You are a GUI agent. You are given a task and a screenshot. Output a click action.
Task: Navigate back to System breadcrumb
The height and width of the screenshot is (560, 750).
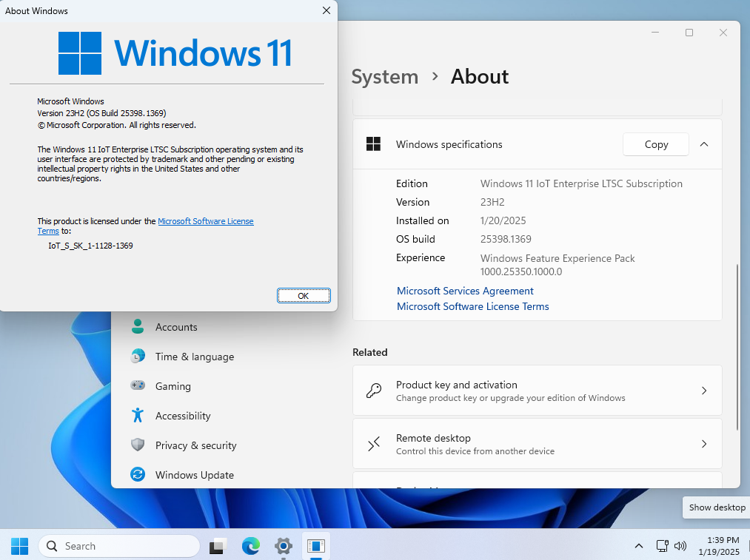(x=384, y=76)
